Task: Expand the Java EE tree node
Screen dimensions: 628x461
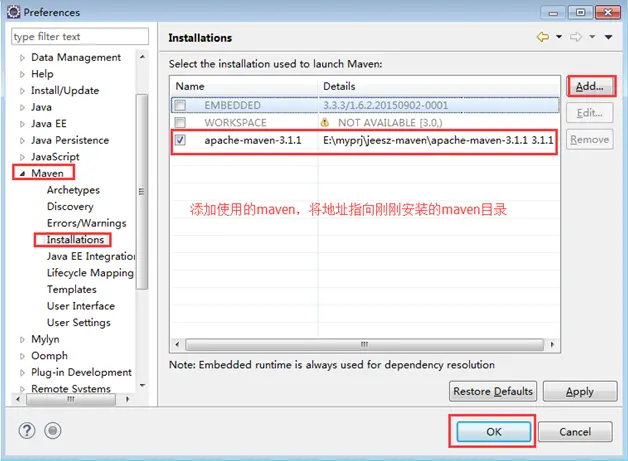Action: click(x=22, y=124)
